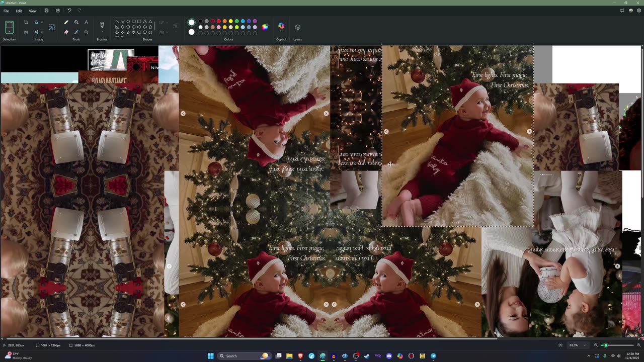Choose the Rectangle shape
This screenshot has height=362, width=644.
(x=134, y=22)
